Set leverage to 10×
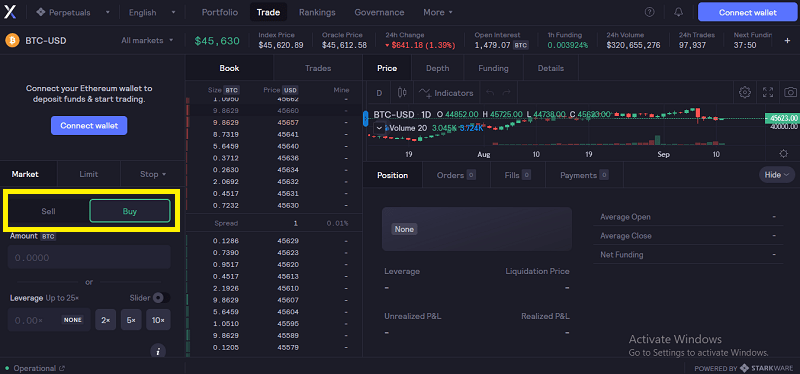Image resolution: width=800 pixels, height=374 pixels. click(158, 320)
